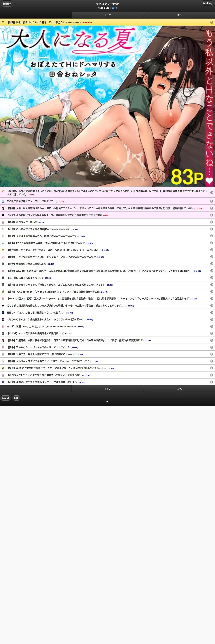Click the favicon beside 【悲報】ホロライブ、終わる
Image resolution: width=215 pixels, height=644 pixels.
pyautogui.click(x=3, y=222)
